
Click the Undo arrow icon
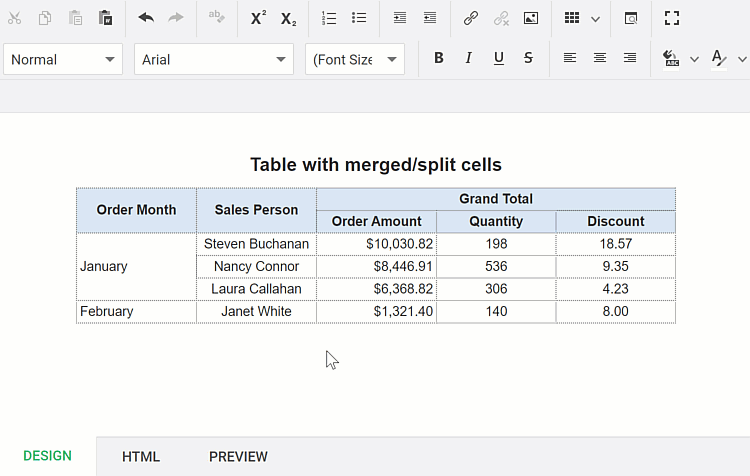(146, 18)
